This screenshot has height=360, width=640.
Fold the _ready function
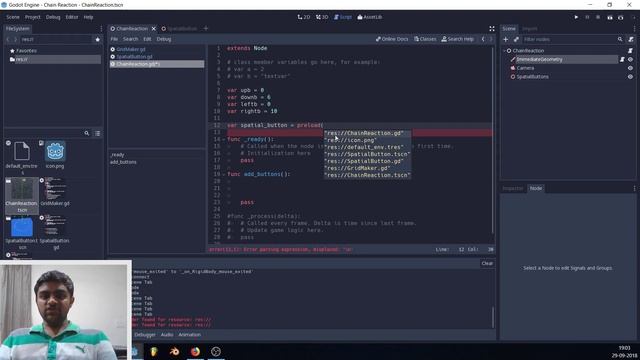(224, 139)
